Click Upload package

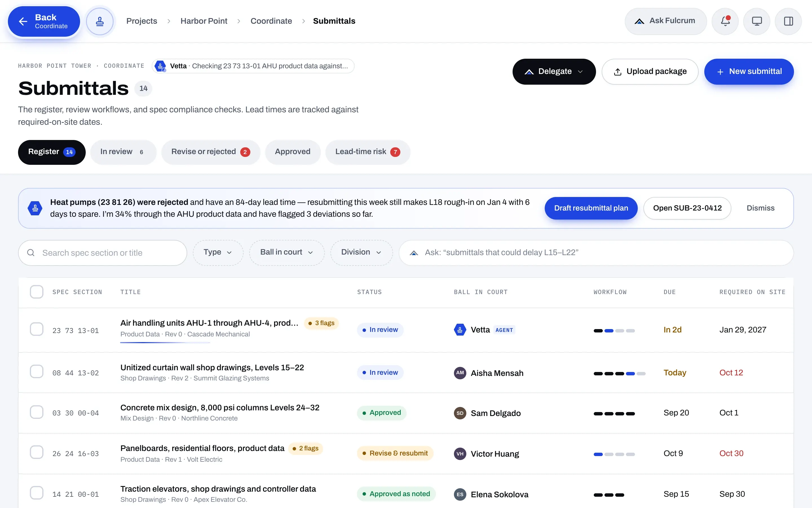pyautogui.click(x=650, y=72)
